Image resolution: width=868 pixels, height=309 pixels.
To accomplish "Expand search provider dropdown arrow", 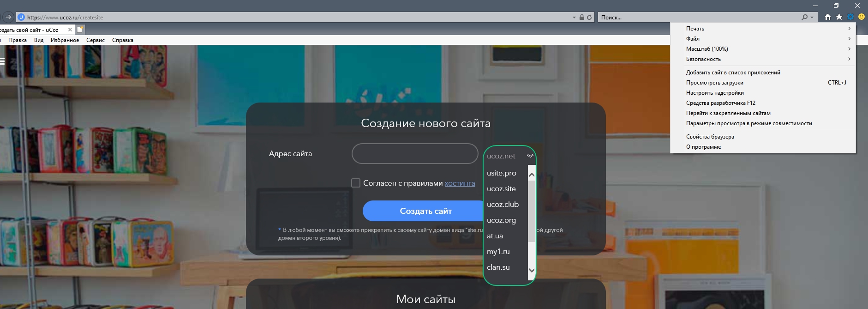I will coord(812,17).
